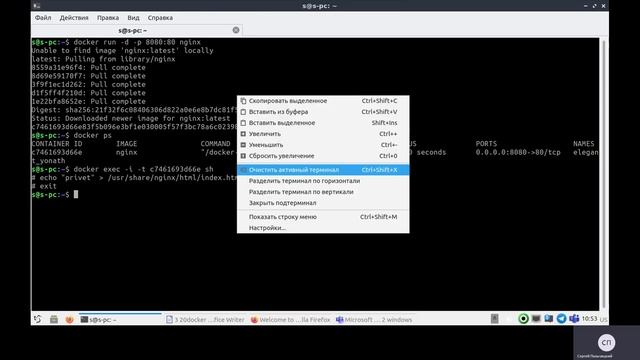Choose Сбросить увеличение
This screenshot has height=360, width=640.
[323, 156]
